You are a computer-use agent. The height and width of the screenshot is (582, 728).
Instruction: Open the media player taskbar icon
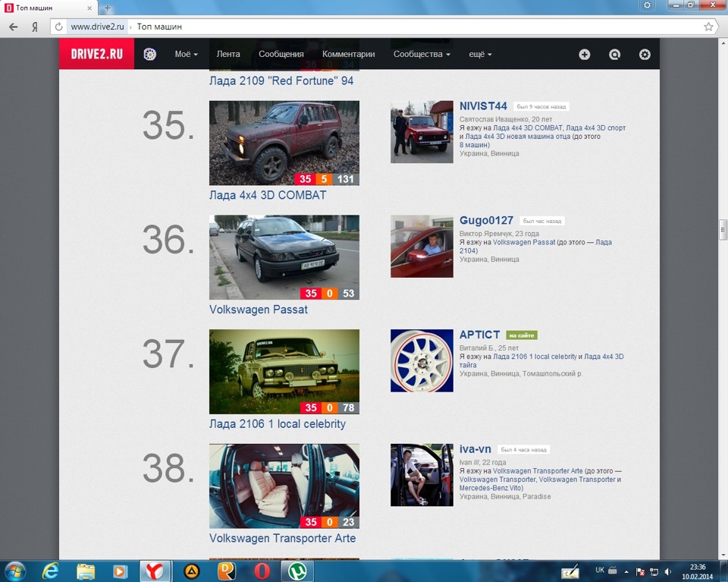tap(120, 571)
